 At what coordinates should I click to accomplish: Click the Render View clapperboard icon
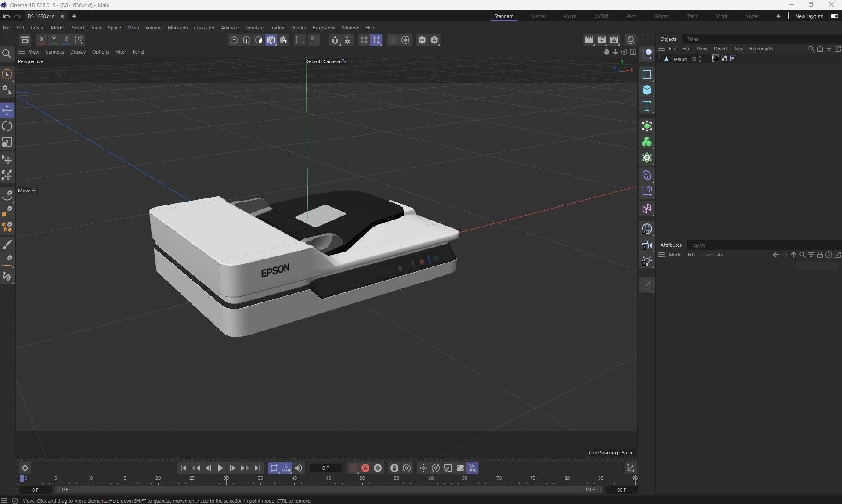click(589, 40)
